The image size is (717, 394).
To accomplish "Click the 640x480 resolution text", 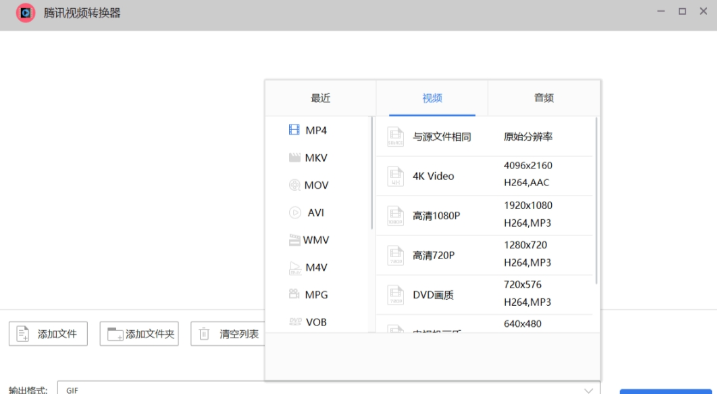I will (x=523, y=324).
